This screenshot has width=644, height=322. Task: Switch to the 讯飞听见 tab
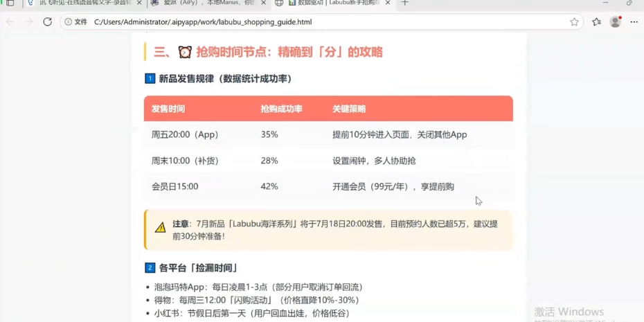(84, 3)
